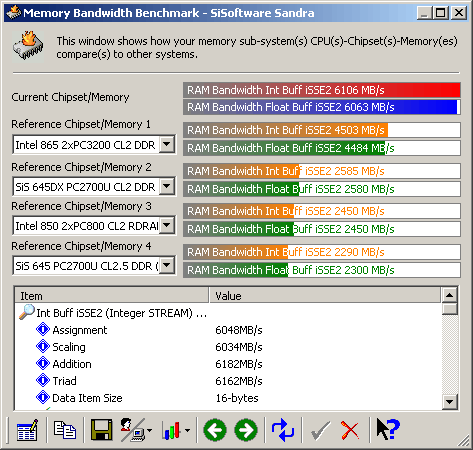
Task: Click the results list scrollbar thumb
Action: (x=449, y=309)
